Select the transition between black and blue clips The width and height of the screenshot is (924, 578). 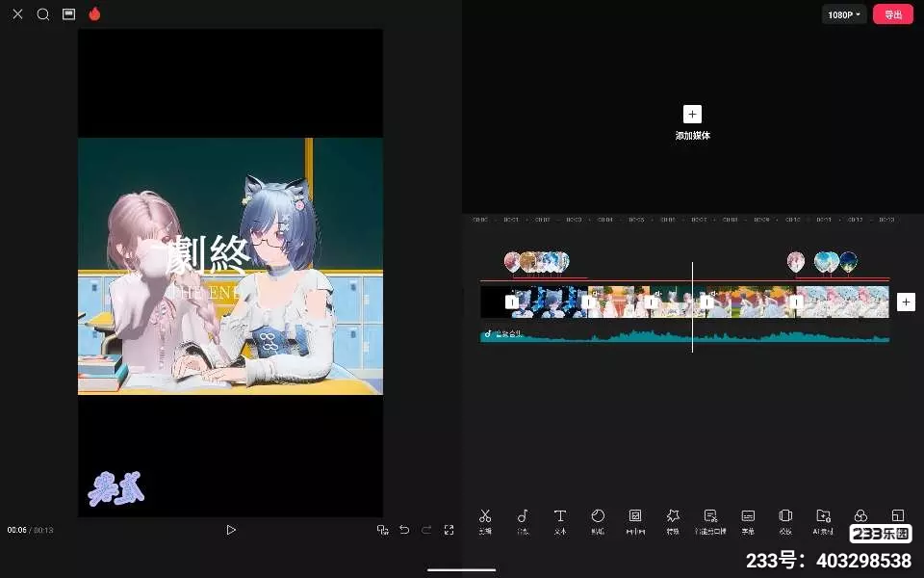coord(512,302)
